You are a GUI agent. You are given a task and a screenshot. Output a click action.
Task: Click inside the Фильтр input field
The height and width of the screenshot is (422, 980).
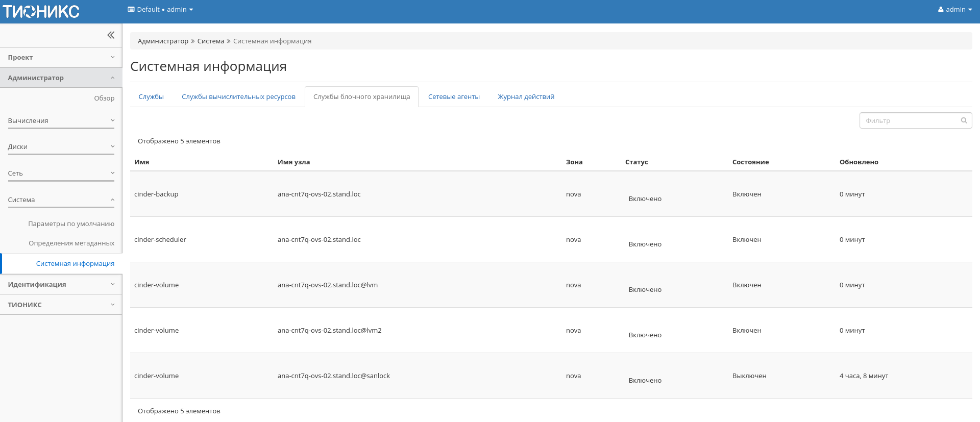(x=910, y=121)
